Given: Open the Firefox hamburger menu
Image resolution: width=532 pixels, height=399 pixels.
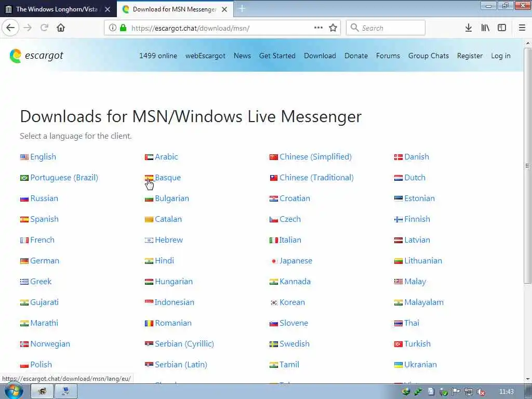Looking at the screenshot, I should tap(522, 28).
